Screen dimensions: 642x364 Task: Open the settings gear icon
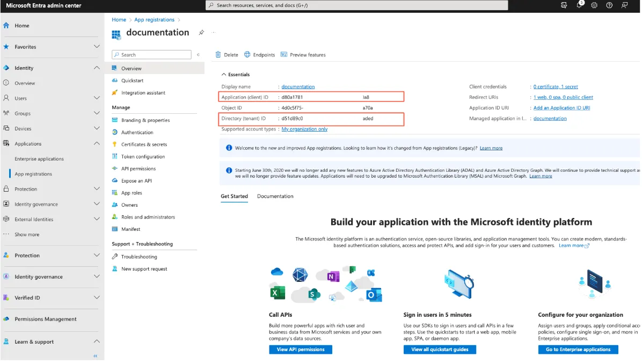click(x=594, y=5)
